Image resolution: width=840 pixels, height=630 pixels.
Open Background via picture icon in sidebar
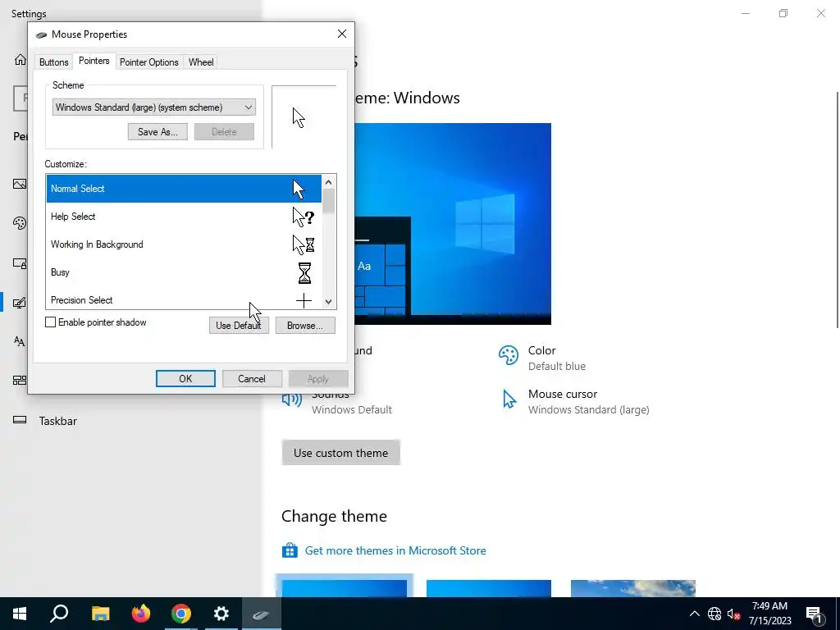point(20,184)
